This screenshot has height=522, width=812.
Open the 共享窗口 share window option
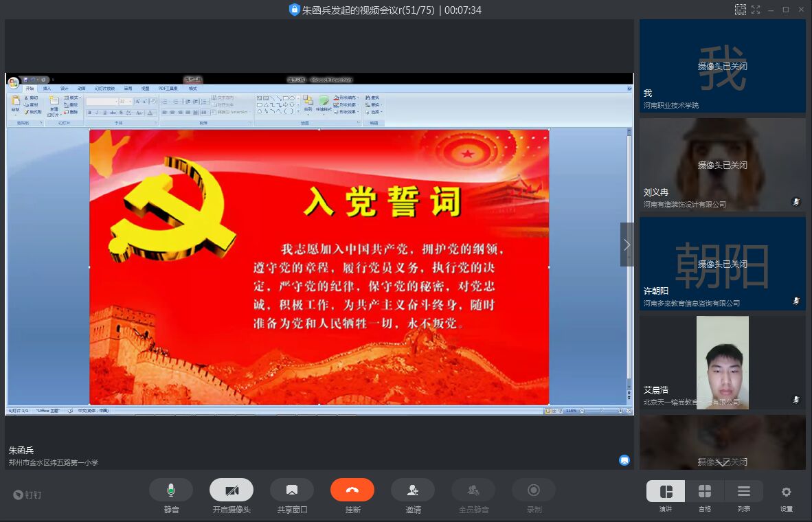click(292, 490)
